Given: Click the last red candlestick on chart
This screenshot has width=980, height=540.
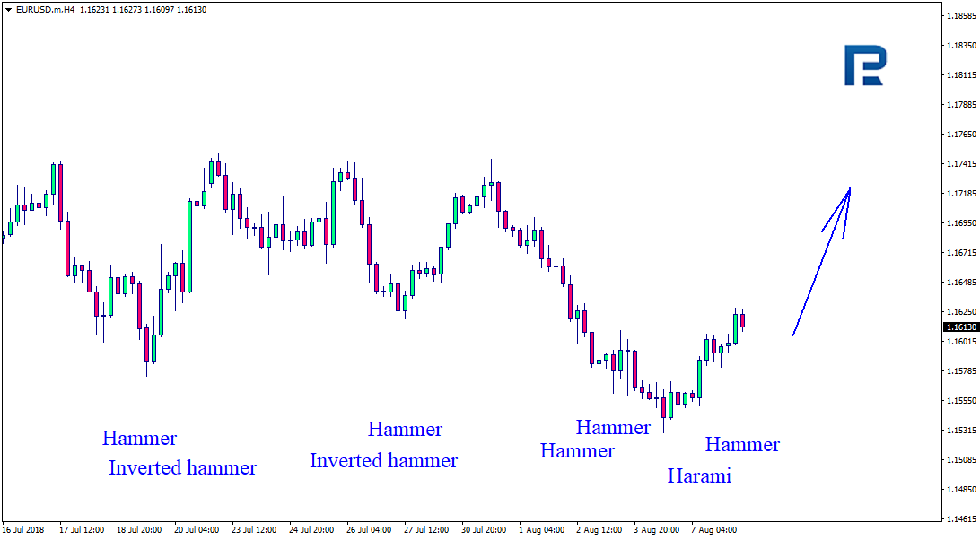Looking at the screenshot, I should (742, 320).
